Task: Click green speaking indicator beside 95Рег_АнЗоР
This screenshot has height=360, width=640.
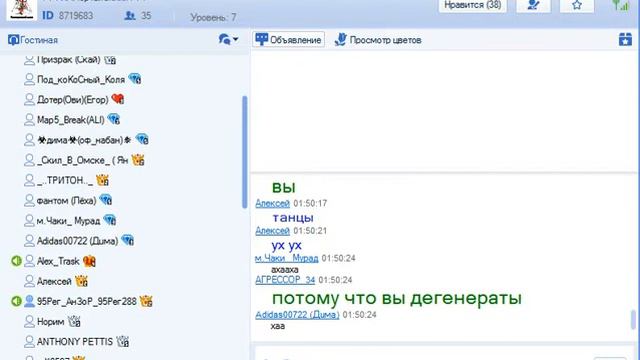Action: pyautogui.click(x=16, y=301)
